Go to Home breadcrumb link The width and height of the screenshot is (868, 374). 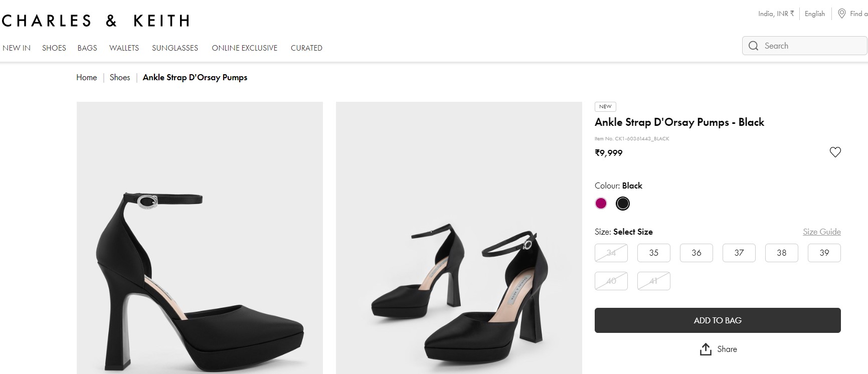(86, 78)
